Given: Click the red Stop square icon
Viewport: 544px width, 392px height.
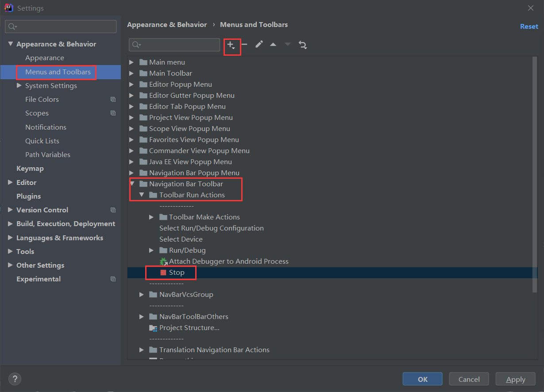Looking at the screenshot, I should [163, 273].
